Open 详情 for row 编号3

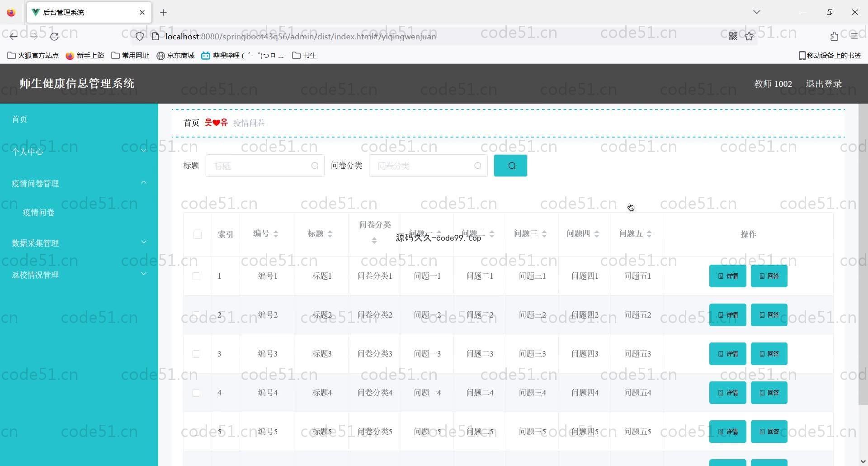coord(727,354)
